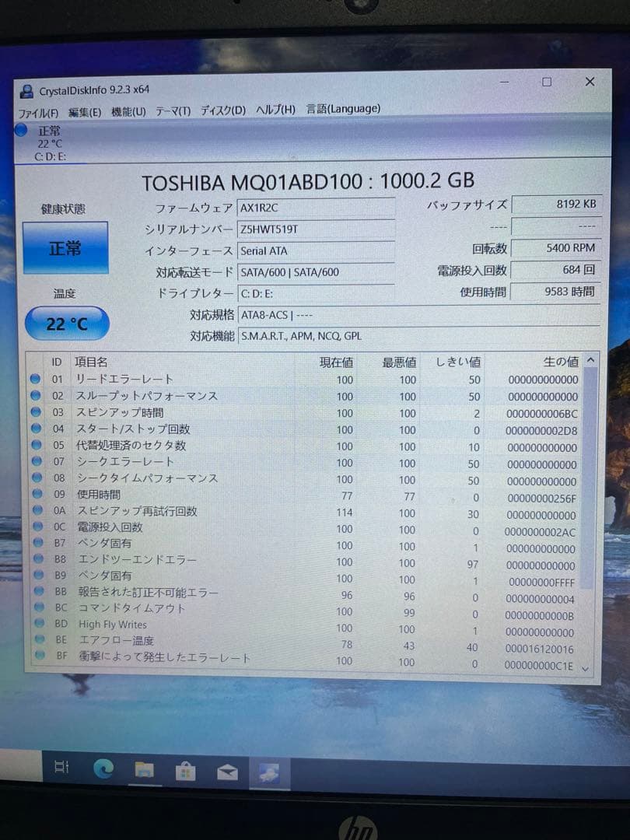
Task: Open the ファイル(F) menu
Action: (x=36, y=109)
